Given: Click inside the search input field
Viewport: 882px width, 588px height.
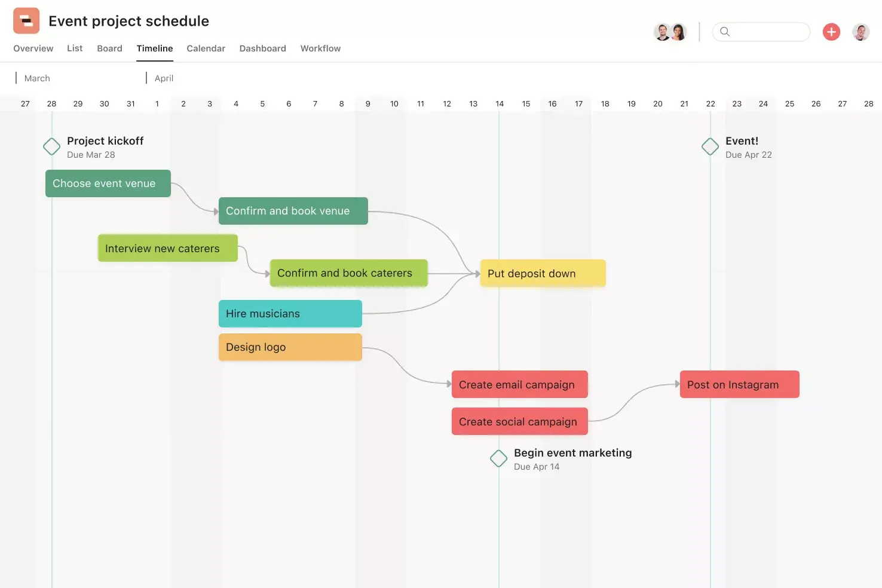Looking at the screenshot, I should [765, 32].
